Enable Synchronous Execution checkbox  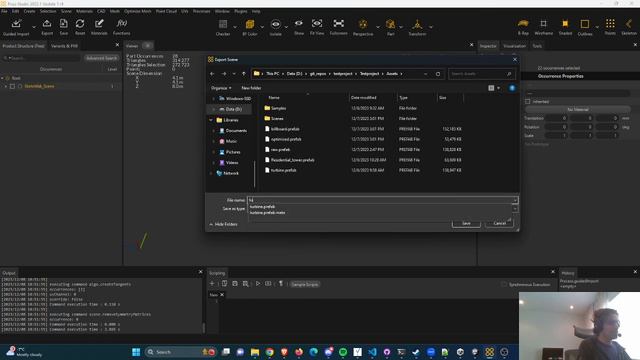[504, 284]
